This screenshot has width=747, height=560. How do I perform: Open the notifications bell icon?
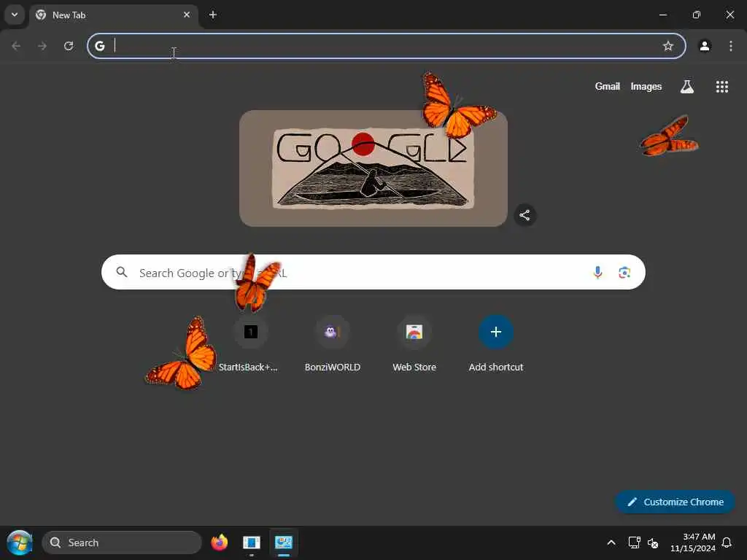pos(727,542)
